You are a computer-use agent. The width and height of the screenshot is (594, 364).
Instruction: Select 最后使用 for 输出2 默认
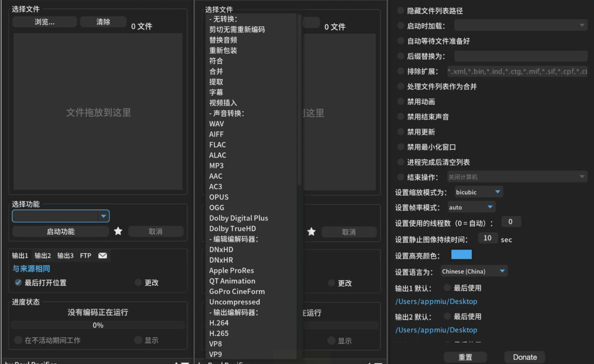(447, 316)
